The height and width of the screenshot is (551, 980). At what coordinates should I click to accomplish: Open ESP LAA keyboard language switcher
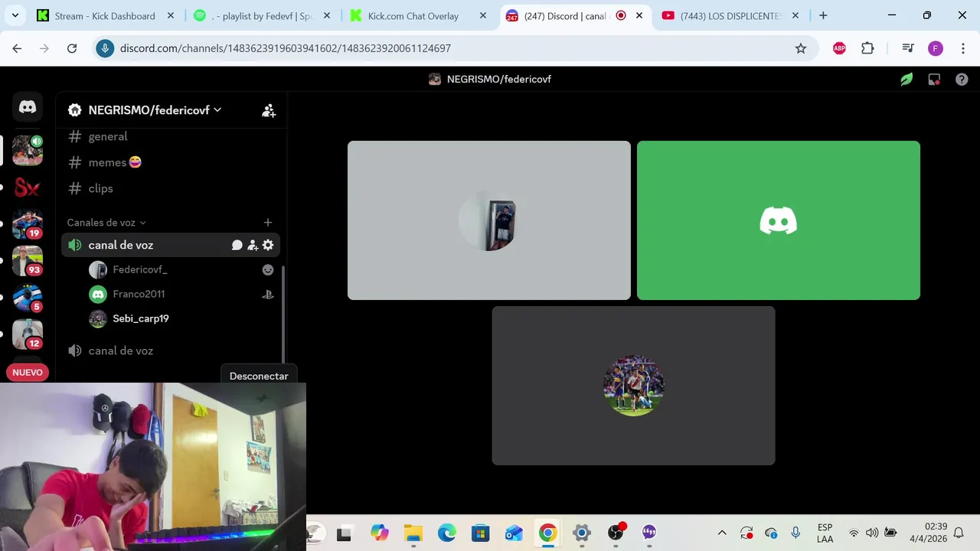pos(825,533)
